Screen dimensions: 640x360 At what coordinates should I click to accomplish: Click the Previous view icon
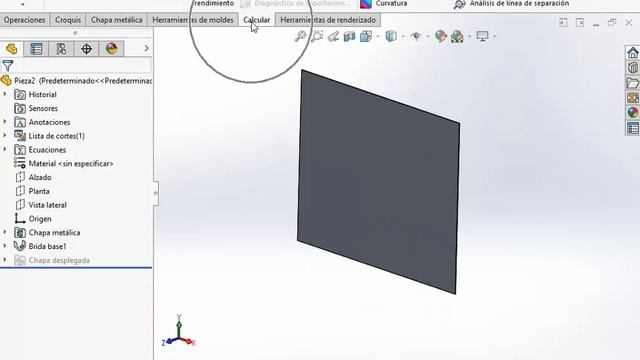point(333,37)
